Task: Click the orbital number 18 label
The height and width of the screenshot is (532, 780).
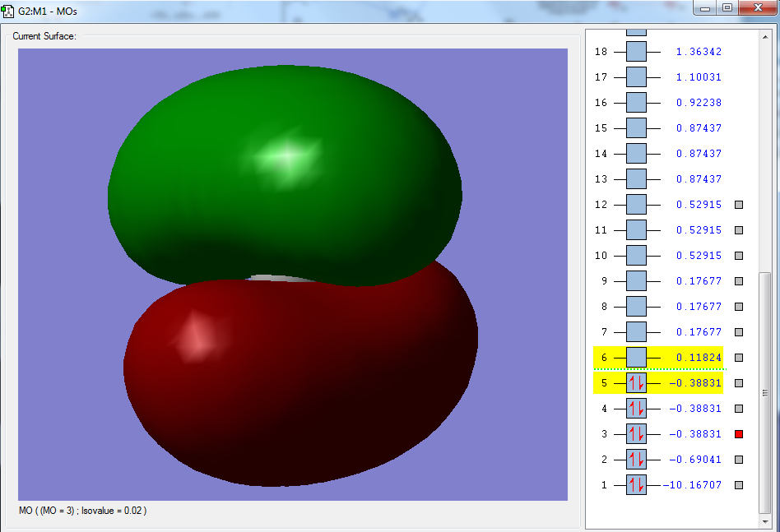Action: pos(601,52)
